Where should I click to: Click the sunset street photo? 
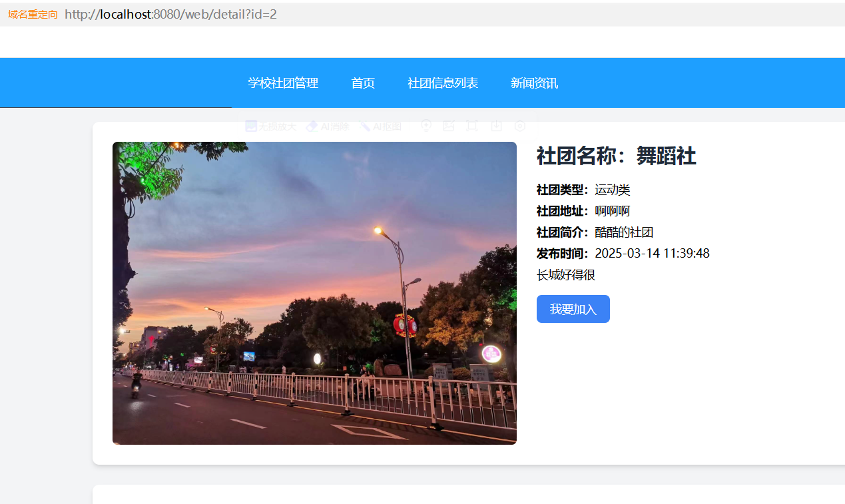click(x=314, y=293)
